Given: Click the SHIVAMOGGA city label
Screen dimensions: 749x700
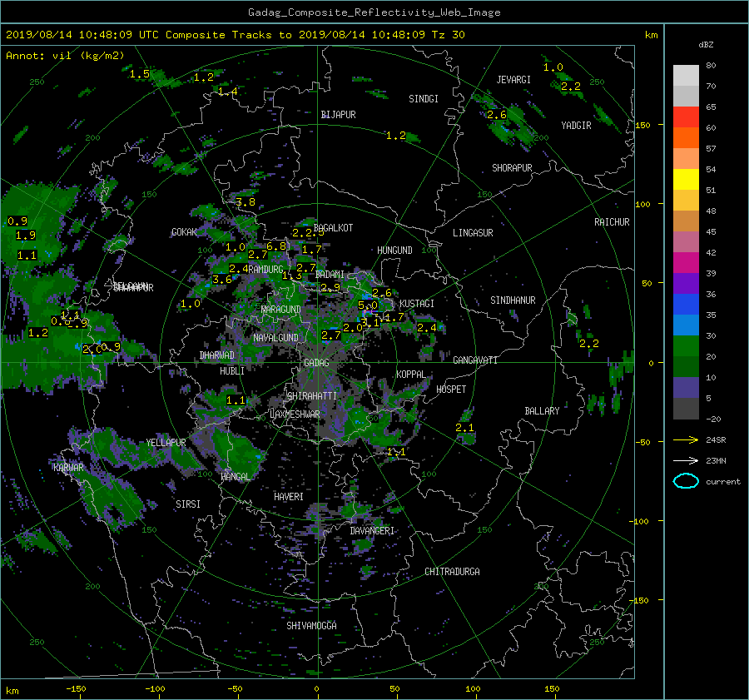Looking at the screenshot, I should [x=311, y=626].
